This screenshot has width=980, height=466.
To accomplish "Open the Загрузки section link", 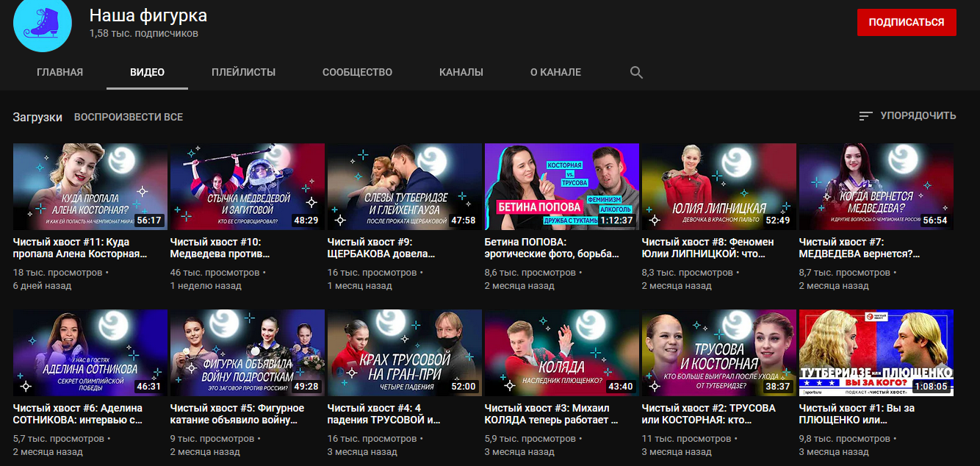I will (x=37, y=117).
